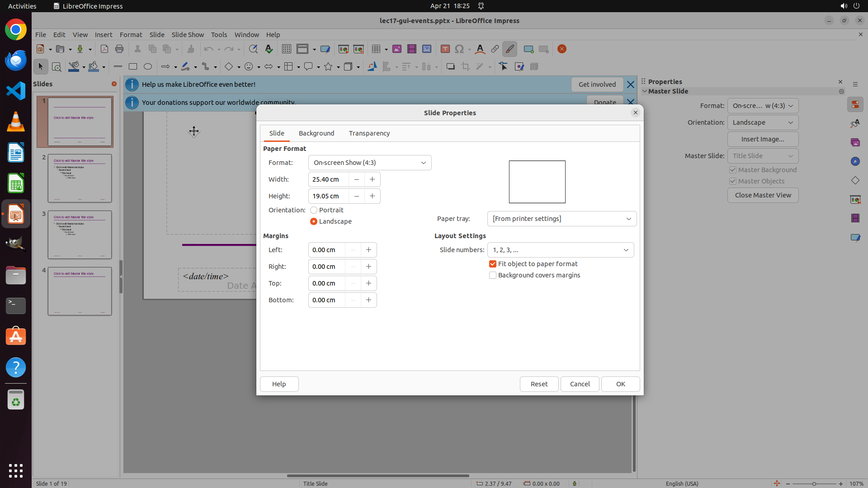Image resolution: width=868 pixels, height=488 pixels.
Task: Open the Slide numbers dropdown
Action: [560, 250]
